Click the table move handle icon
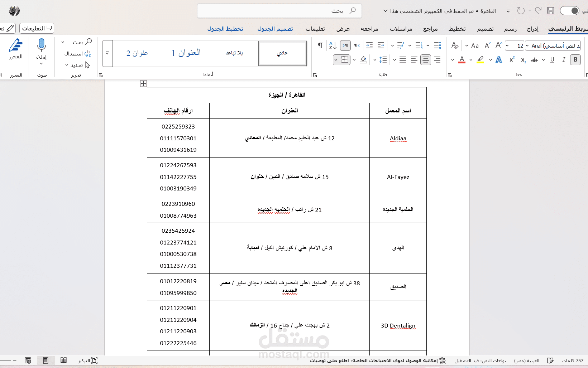 click(x=143, y=83)
